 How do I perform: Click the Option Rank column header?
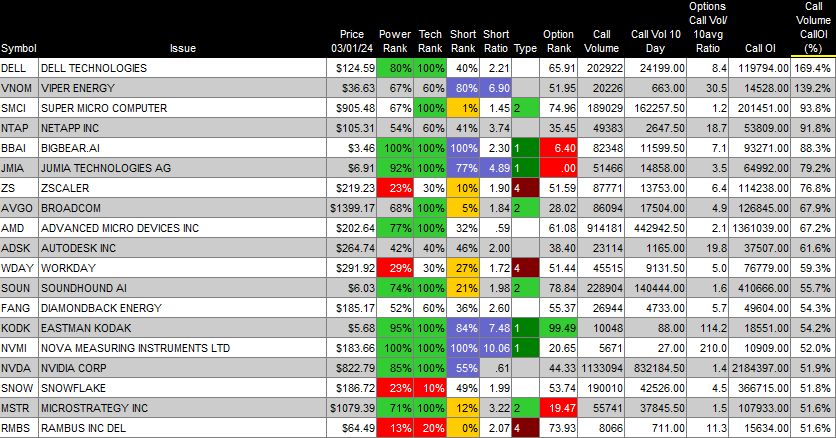(x=558, y=42)
